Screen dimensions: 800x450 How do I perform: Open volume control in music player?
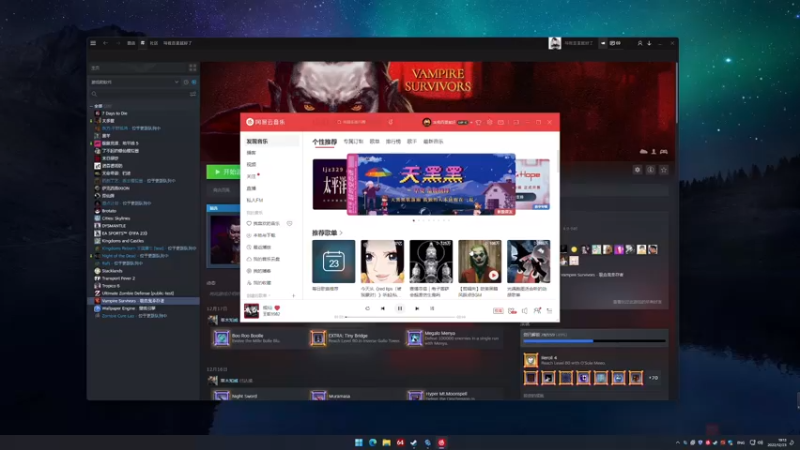pos(524,310)
